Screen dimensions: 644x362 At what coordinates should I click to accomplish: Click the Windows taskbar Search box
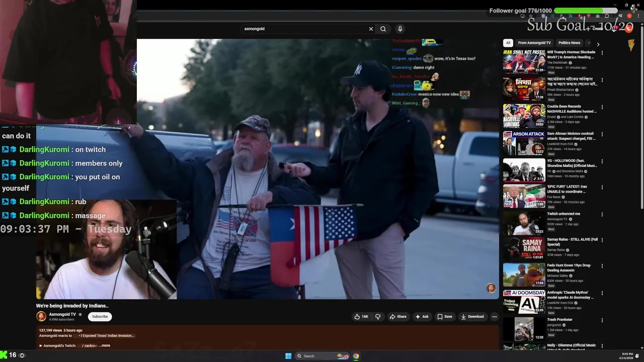point(322,356)
